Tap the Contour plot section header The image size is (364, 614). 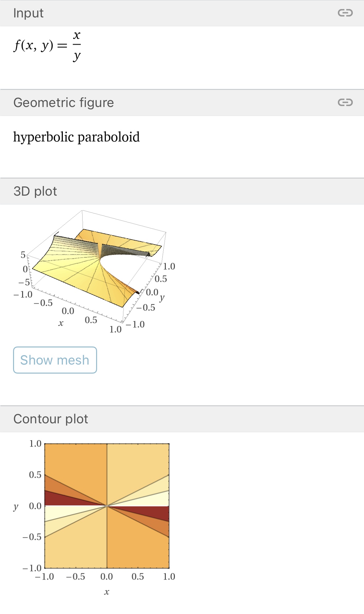point(51,419)
